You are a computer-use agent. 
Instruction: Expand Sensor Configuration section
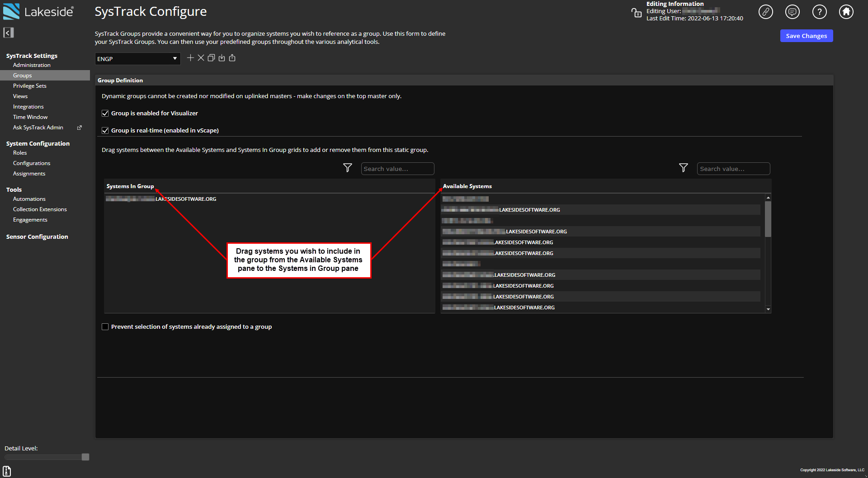pyautogui.click(x=37, y=237)
